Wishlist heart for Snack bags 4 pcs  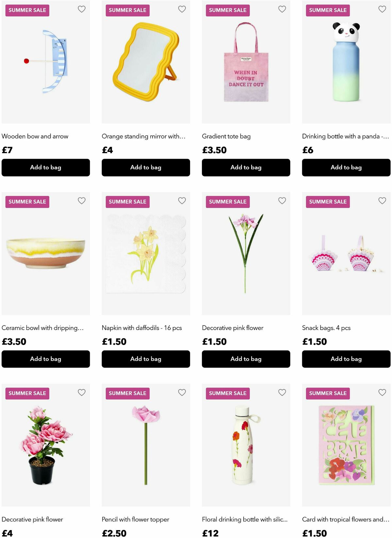click(382, 201)
